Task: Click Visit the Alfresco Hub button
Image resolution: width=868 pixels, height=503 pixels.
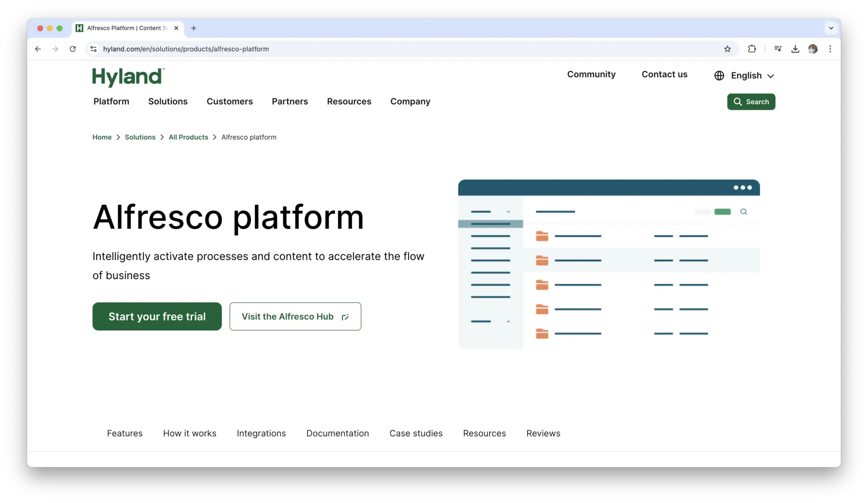Action: pyautogui.click(x=295, y=316)
